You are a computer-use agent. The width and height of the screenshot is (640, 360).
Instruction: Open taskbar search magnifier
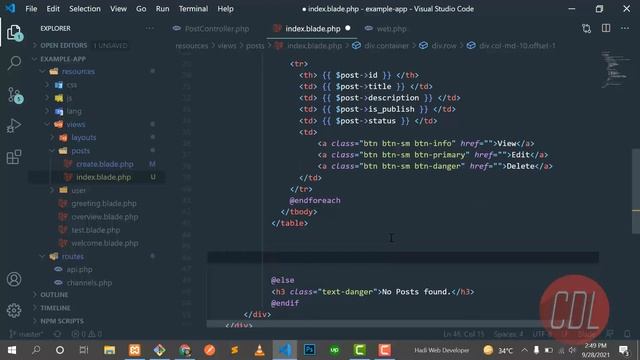tap(36, 350)
